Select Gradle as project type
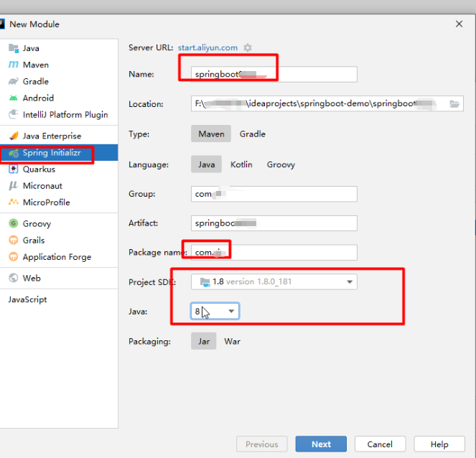Image resolution: width=476 pixels, height=458 pixels. point(253,134)
